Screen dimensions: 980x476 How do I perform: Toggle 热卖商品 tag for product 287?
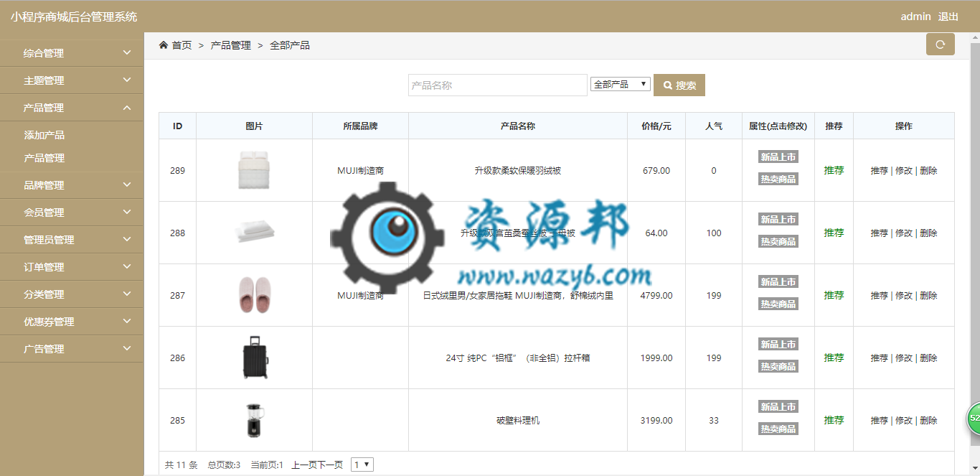click(778, 304)
